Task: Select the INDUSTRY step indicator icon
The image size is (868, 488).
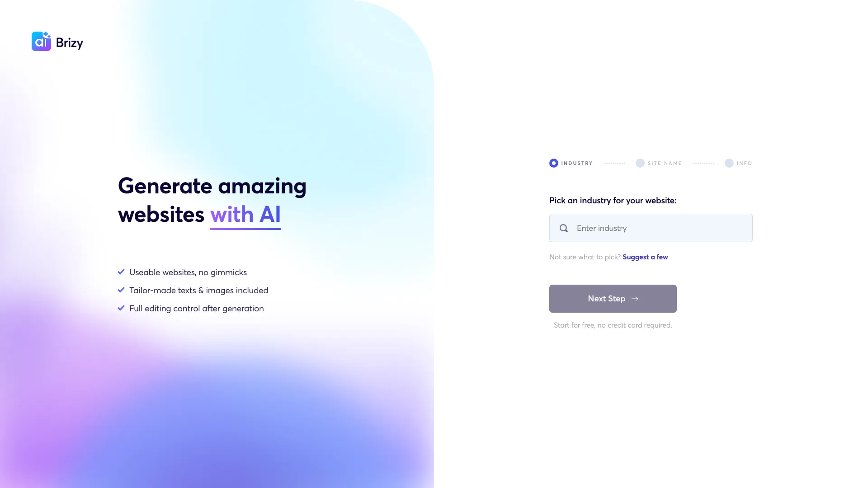Action: tap(553, 163)
